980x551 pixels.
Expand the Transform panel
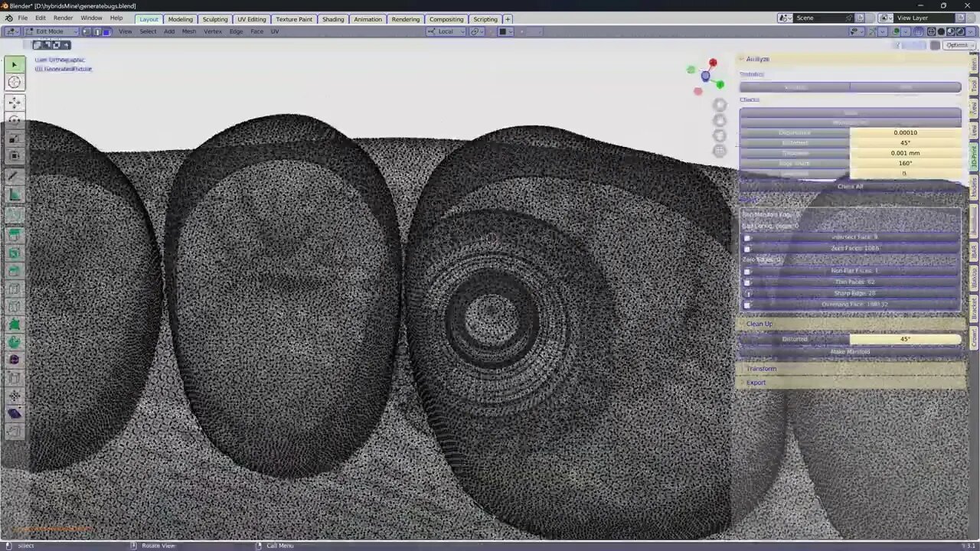(761, 369)
